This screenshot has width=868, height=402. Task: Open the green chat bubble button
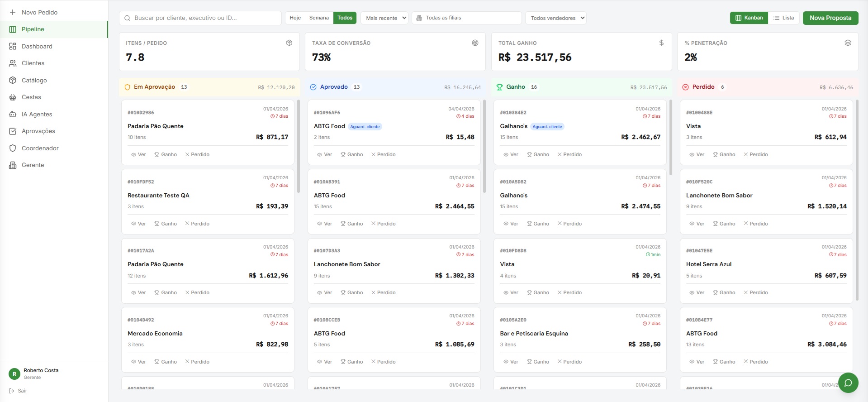[848, 383]
